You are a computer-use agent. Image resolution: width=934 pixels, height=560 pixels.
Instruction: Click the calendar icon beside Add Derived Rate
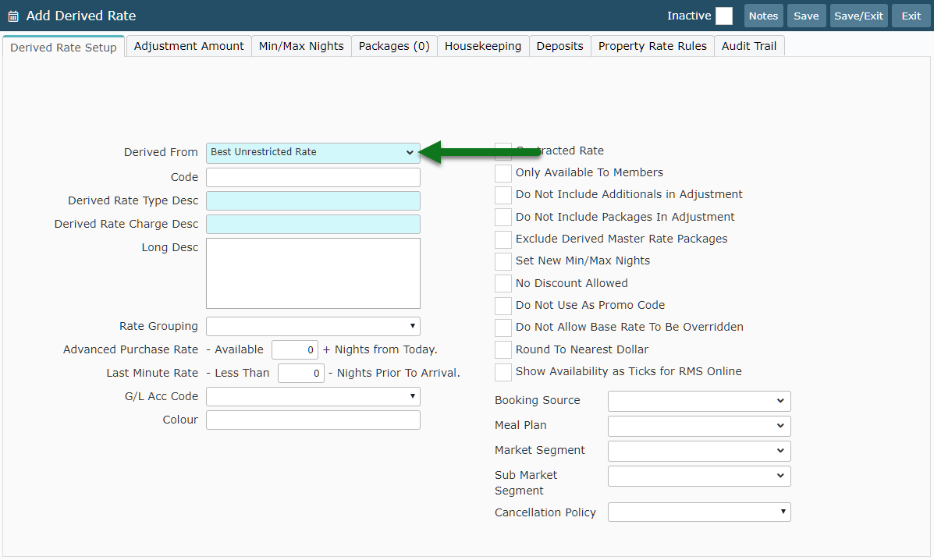click(x=13, y=16)
